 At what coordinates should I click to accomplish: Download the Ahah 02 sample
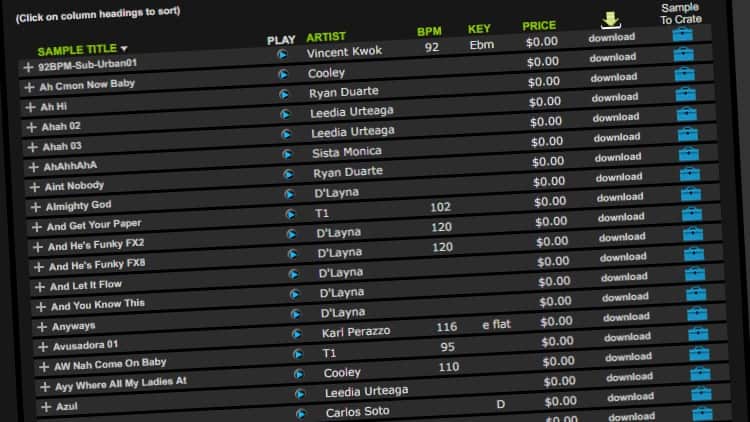click(x=615, y=97)
